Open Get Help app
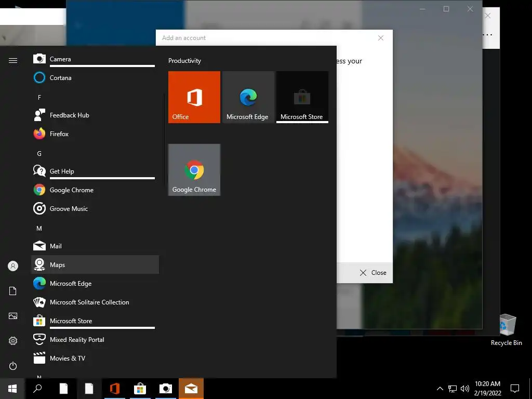 (x=95, y=171)
